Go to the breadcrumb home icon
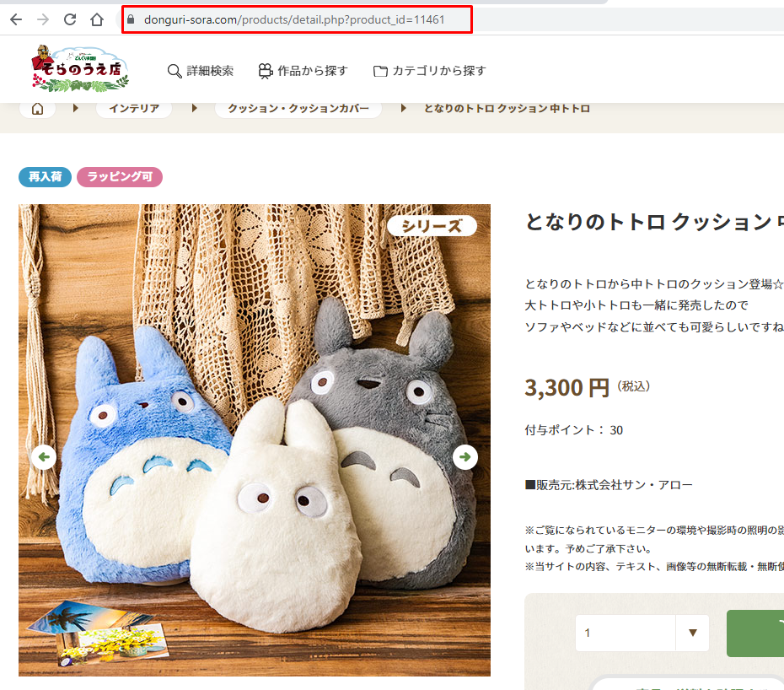Image resolution: width=784 pixels, height=690 pixels. 37,109
